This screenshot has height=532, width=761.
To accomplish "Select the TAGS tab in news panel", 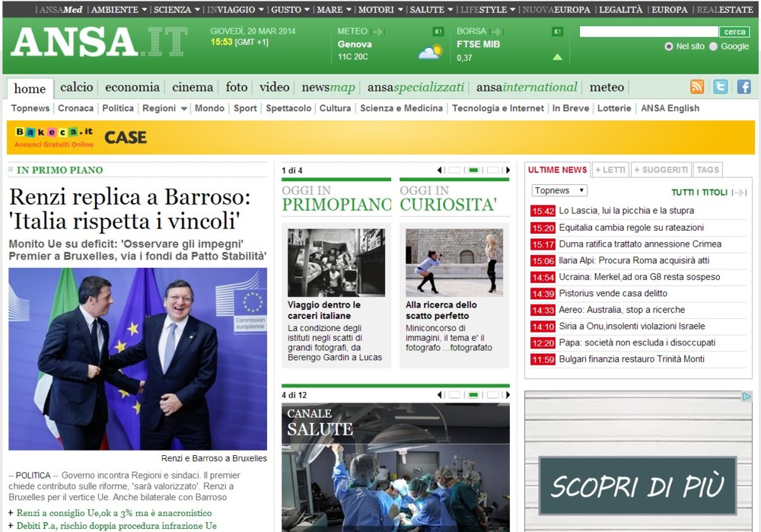I will pyautogui.click(x=708, y=170).
